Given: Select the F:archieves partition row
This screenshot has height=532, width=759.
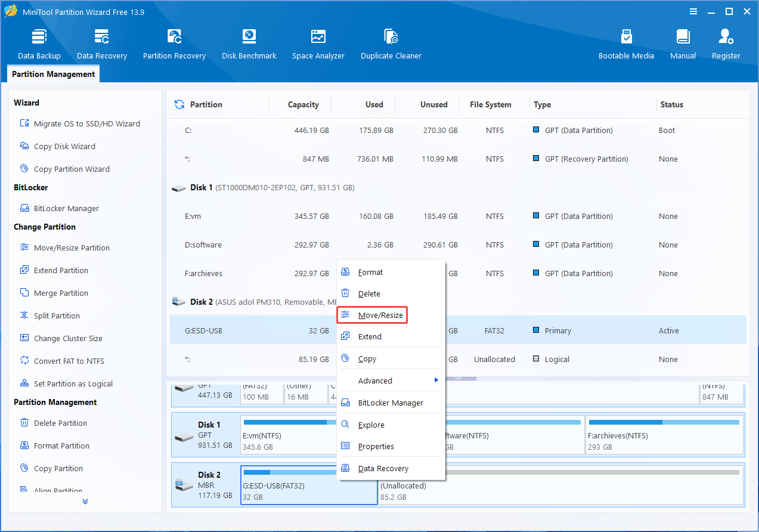Looking at the screenshot, I should point(458,274).
